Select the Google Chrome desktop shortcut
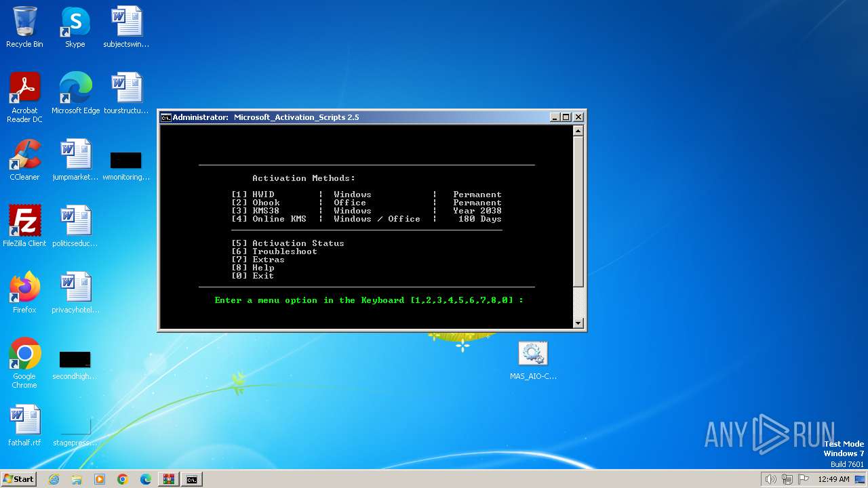This screenshot has width=868, height=488. click(24, 363)
